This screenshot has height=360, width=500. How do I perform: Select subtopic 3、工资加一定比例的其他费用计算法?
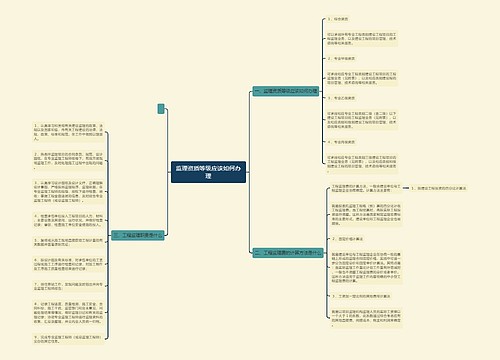point(361,296)
